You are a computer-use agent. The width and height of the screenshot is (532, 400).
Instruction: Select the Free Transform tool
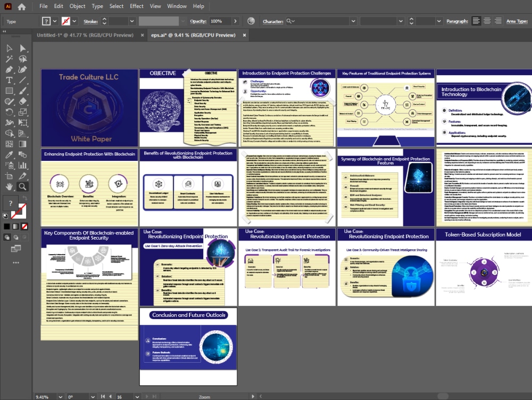coord(23,123)
